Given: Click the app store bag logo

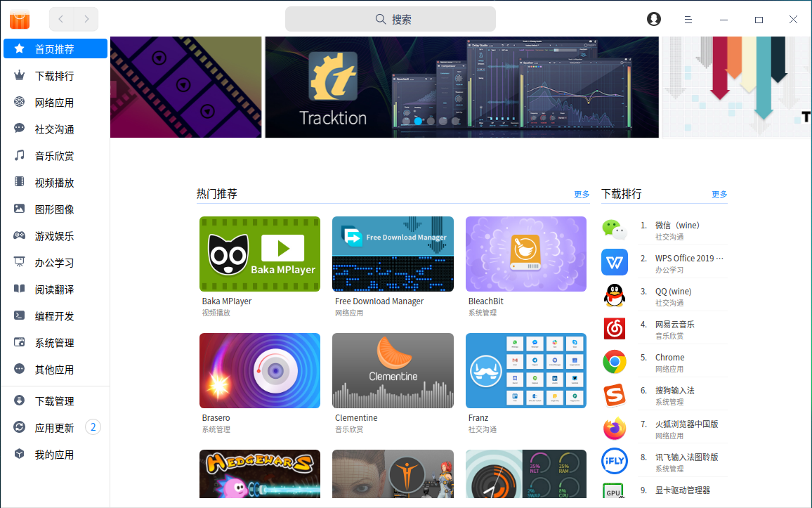Looking at the screenshot, I should (20, 19).
